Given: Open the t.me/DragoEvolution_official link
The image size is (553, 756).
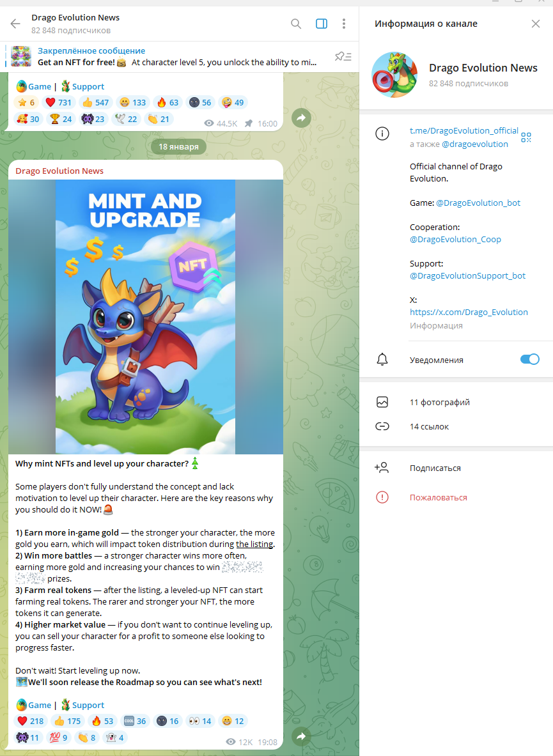Looking at the screenshot, I should [463, 130].
